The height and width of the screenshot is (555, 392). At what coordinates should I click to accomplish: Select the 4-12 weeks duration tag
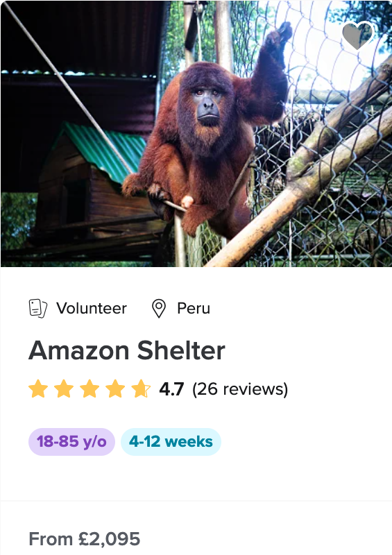(x=171, y=442)
